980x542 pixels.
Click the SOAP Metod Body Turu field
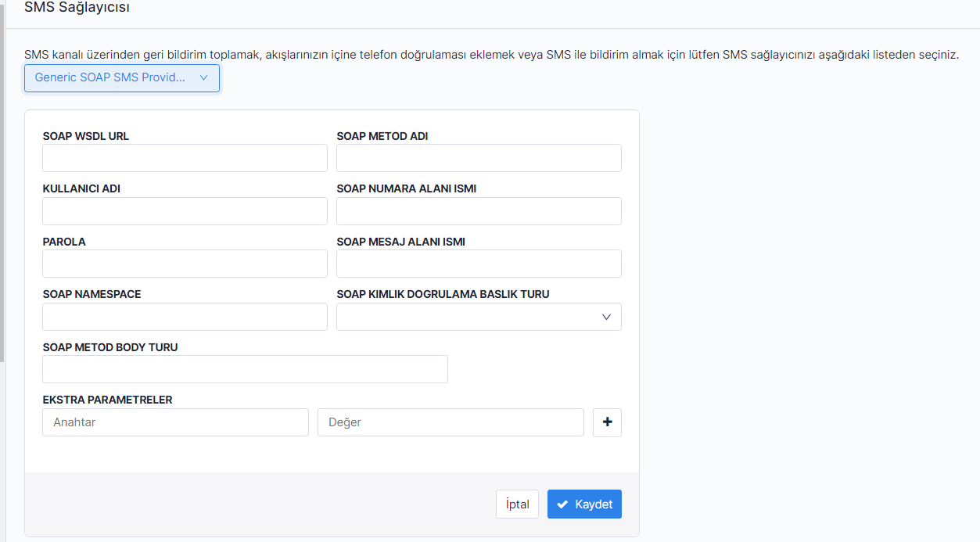245,369
